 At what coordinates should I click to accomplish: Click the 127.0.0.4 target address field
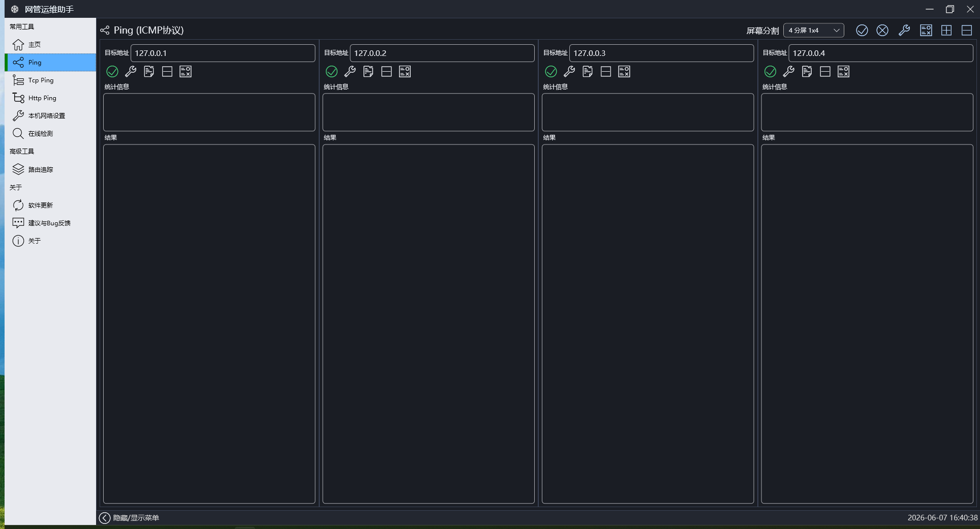[881, 53]
